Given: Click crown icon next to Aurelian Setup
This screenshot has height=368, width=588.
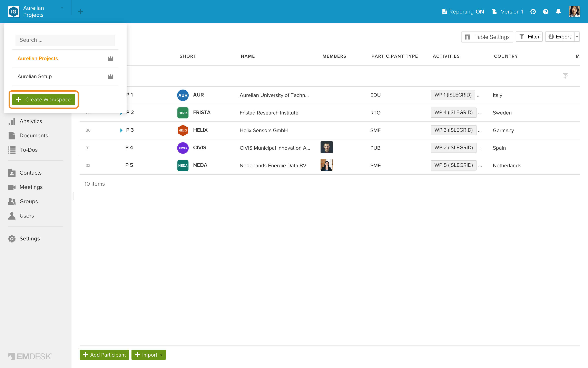Looking at the screenshot, I should [110, 76].
